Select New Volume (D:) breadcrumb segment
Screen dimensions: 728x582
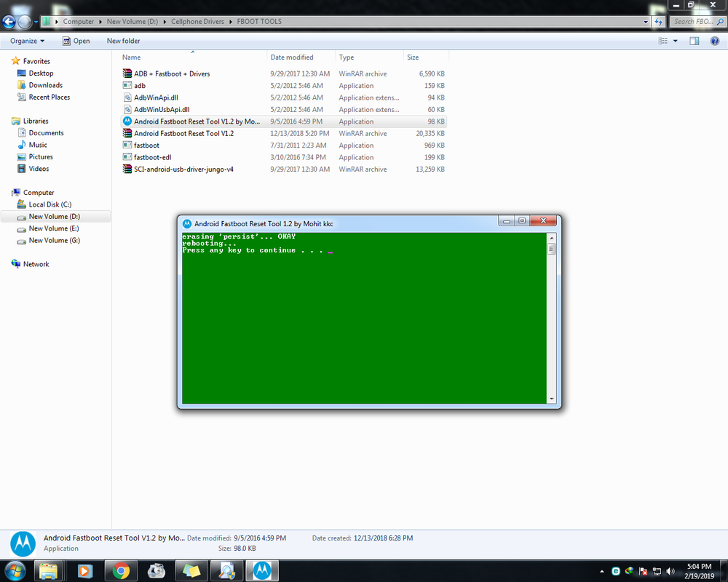(x=132, y=21)
